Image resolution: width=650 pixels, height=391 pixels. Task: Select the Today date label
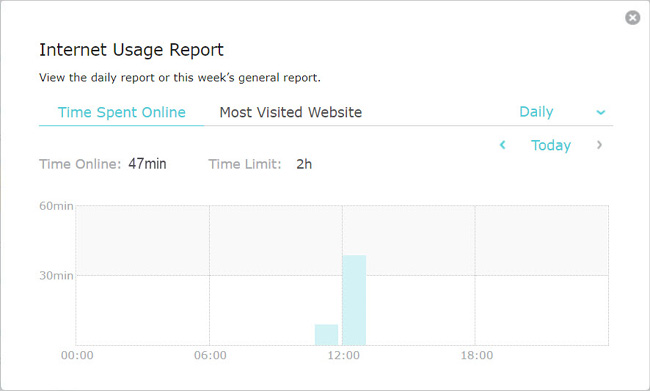click(551, 145)
